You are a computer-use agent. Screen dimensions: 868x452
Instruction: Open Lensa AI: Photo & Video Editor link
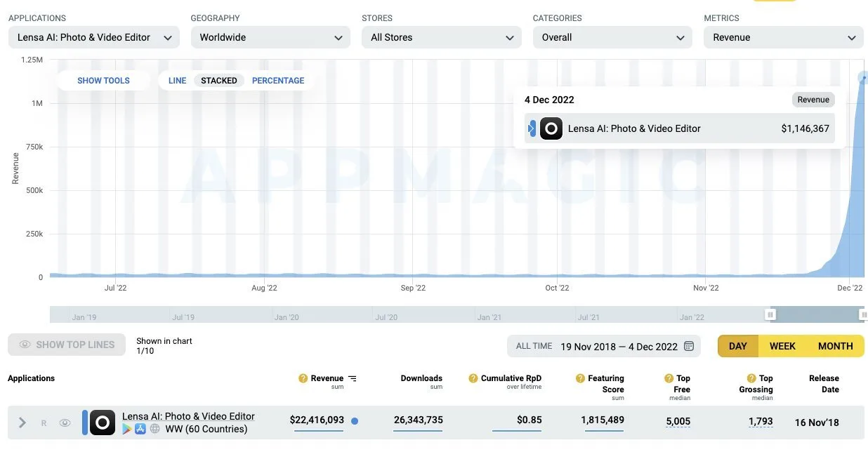pyautogui.click(x=188, y=416)
